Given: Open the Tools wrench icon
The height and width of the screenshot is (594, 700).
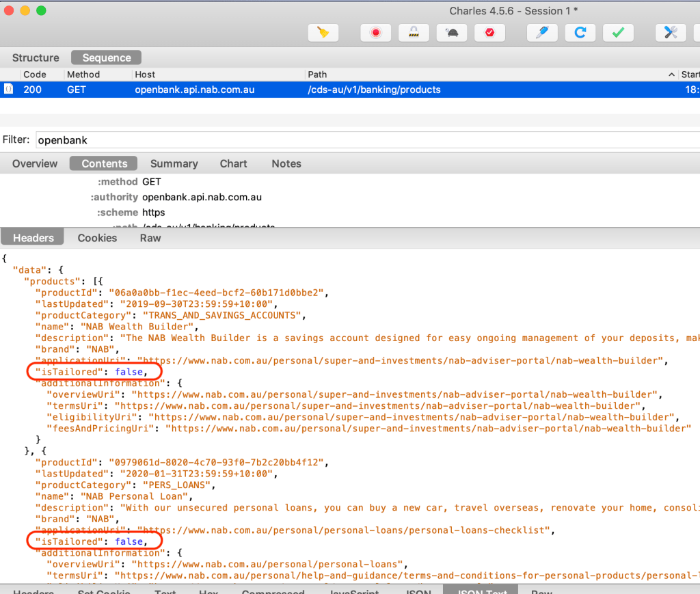Looking at the screenshot, I should click(x=671, y=32).
